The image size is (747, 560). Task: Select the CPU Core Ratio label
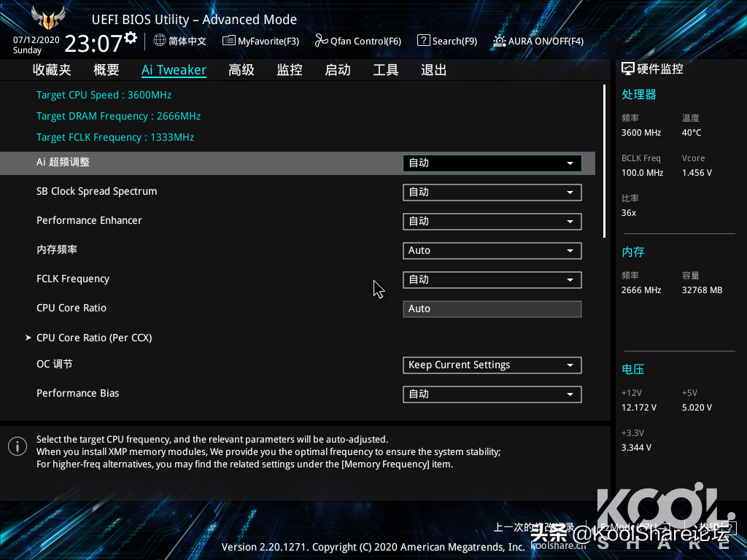[71, 308]
